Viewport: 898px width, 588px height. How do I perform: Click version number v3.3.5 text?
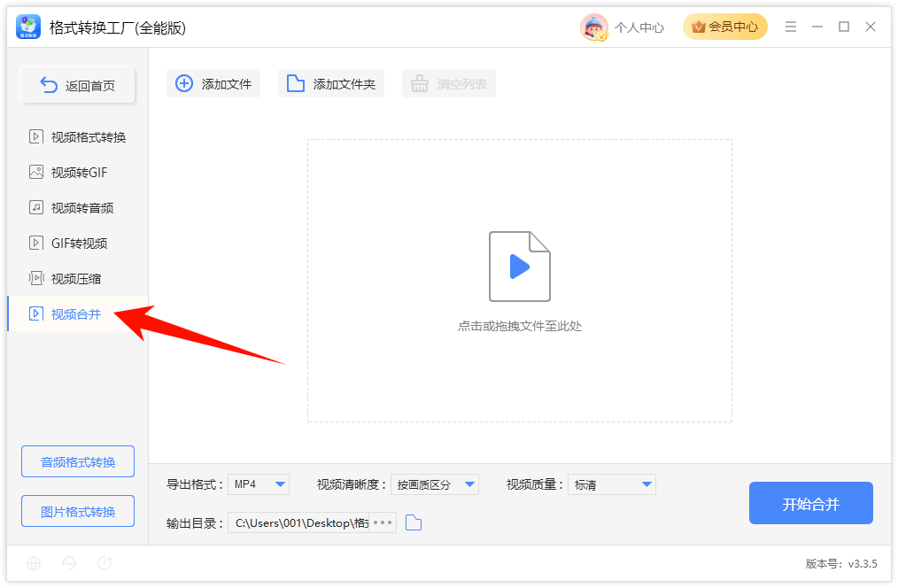[x=841, y=564]
